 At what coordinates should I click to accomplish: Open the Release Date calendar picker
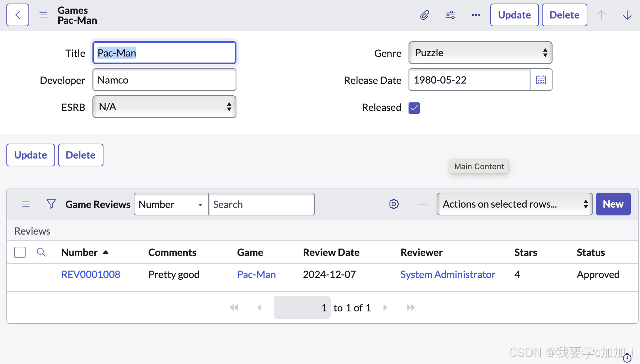click(x=541, y=80)
